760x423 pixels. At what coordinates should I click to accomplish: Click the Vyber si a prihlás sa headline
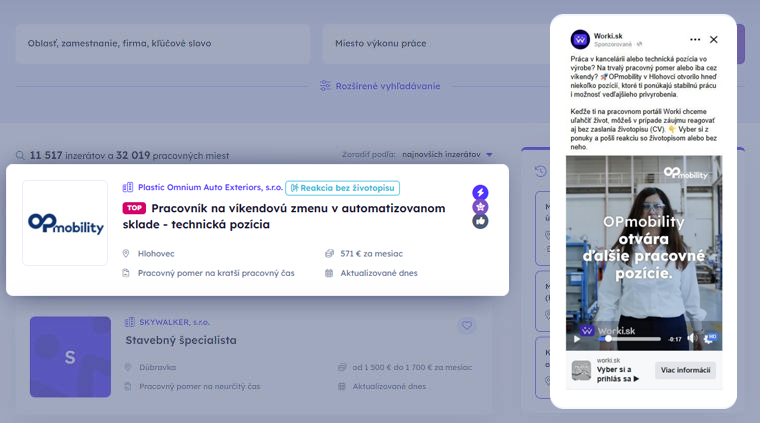tap(618, 374)
